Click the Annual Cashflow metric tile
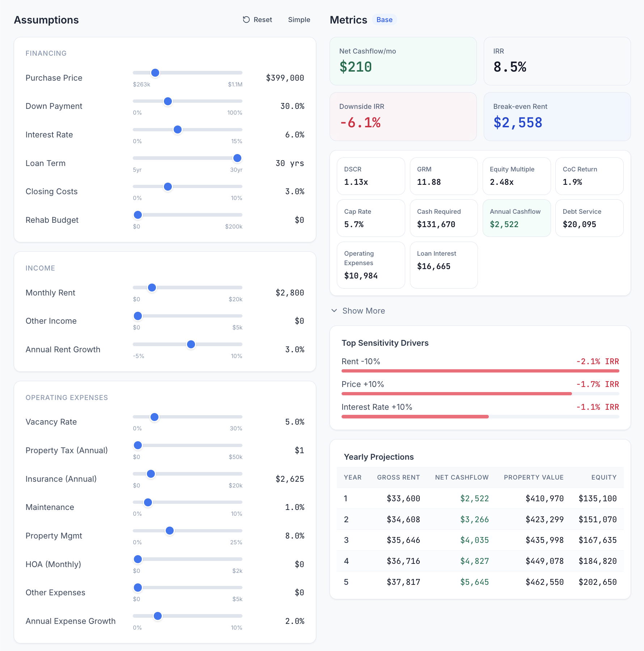Screen dimensions: 644x651 517,218
